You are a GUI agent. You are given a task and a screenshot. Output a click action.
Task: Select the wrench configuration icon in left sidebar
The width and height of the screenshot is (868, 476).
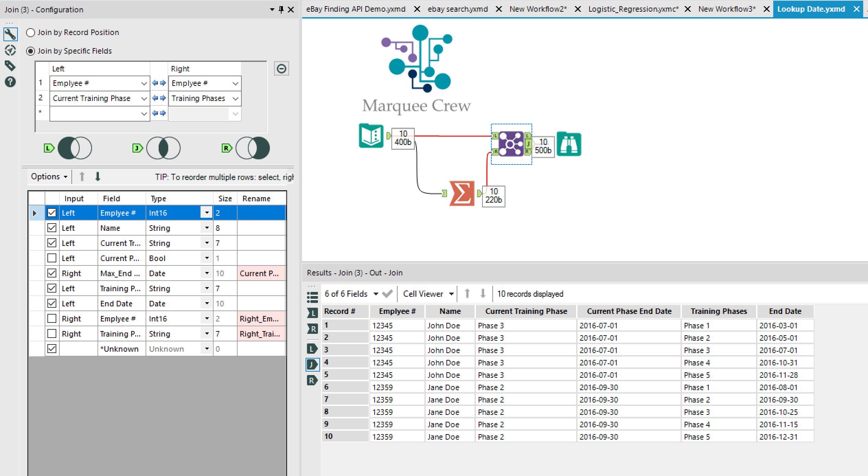pos(10,34)
